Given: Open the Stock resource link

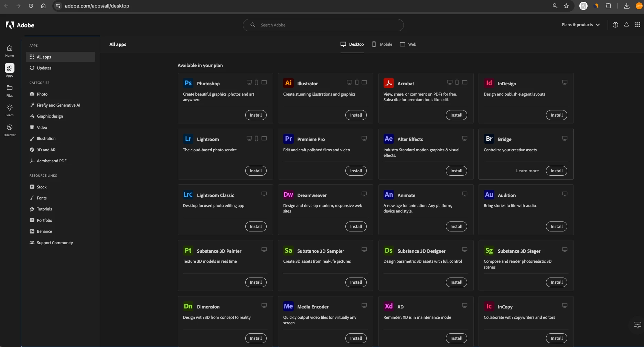Looking at the screenshot, I should (61, 187).
